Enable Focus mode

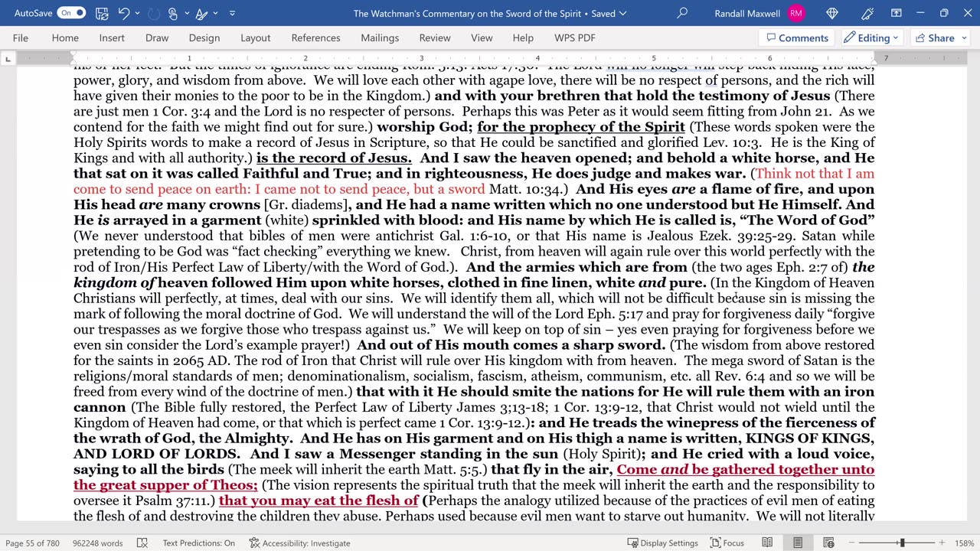(x=727, y=543)
